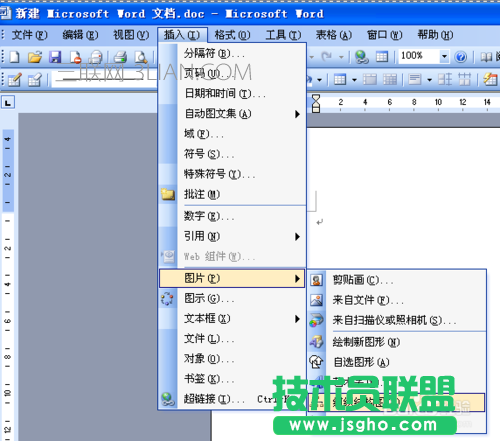Select 自选图形(A) submenu entry
The image size is (500, 441).
point(397,362)
